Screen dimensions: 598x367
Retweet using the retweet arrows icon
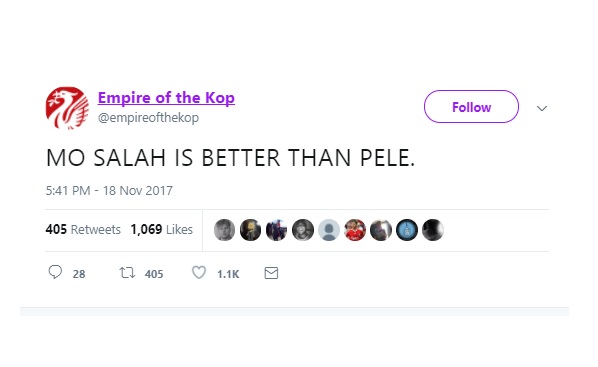tap(127, 273)
